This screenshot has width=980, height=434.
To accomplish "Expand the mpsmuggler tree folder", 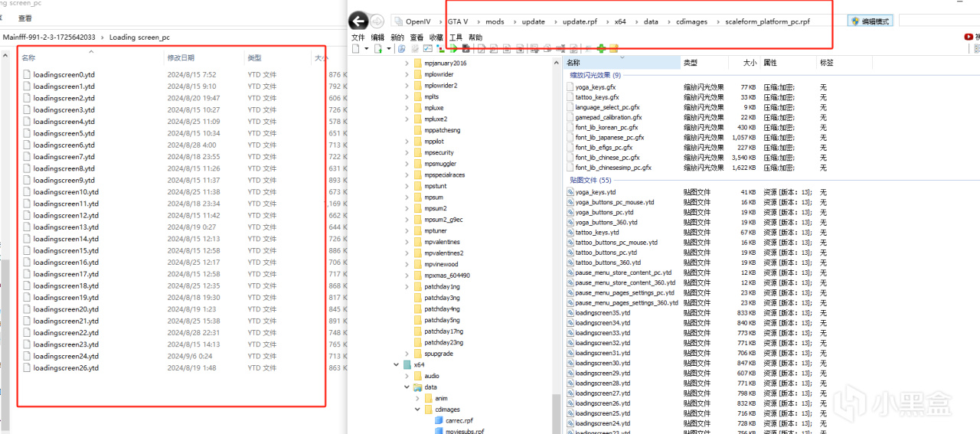I will [407, 164].
